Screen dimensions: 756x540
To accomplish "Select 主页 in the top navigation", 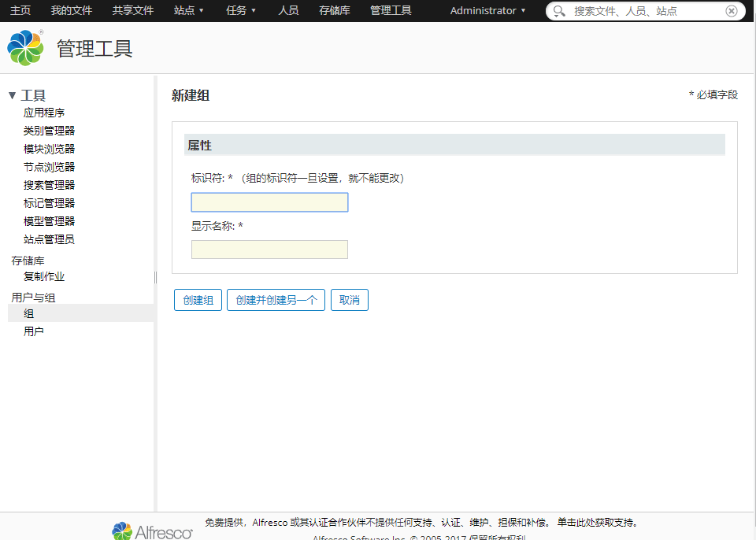I will [x=20, y=11].
